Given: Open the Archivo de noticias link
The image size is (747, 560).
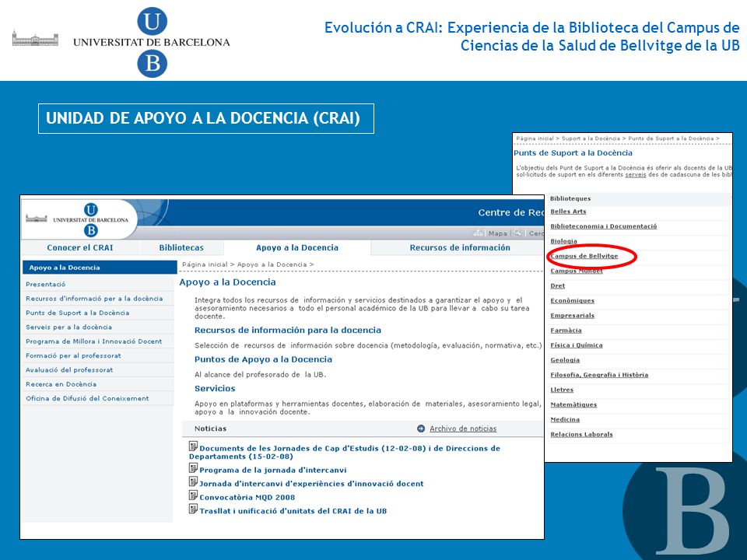Looking at the screenshot, I should coord(463,429).
